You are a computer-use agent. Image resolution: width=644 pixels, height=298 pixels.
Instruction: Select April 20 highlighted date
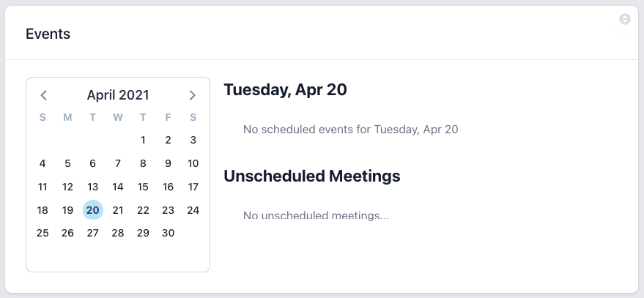(x=93, y=210)
